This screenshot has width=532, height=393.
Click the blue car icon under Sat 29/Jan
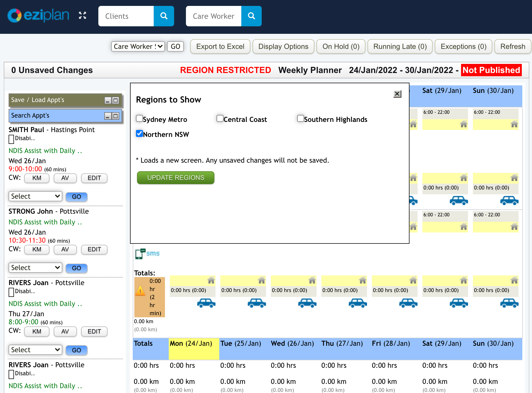click(x=459, y=201)
